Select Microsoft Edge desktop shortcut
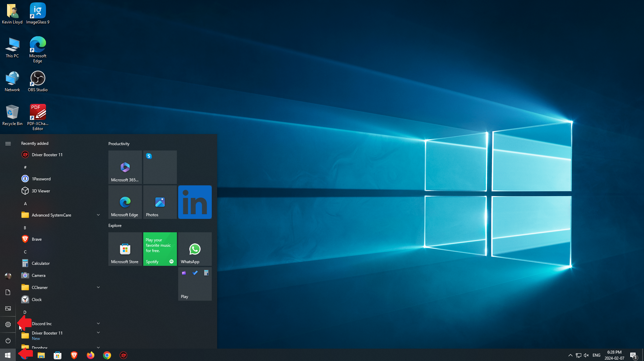Screen dimensions: 644x361 tap(38, 50)
